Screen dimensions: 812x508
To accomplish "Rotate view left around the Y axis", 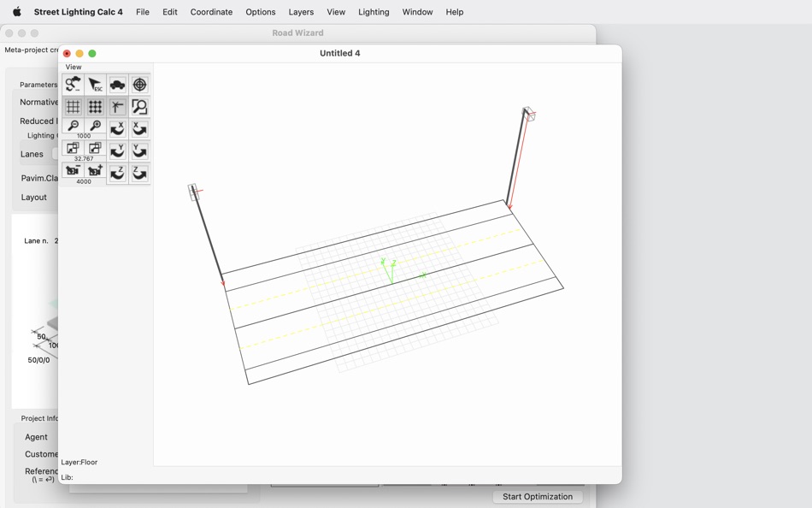I will point(118,151).
